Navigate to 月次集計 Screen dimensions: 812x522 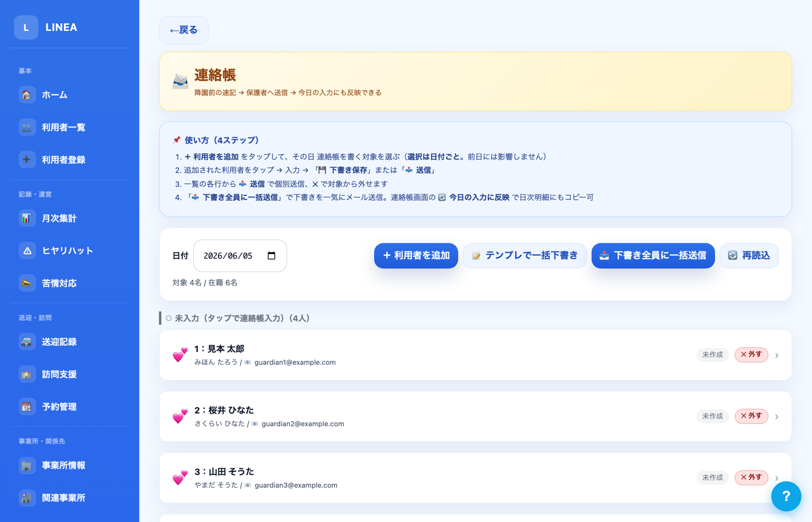[70, 218]
